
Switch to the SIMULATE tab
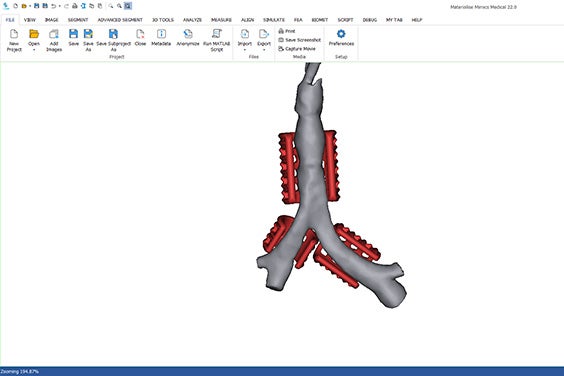pos(274,20)
